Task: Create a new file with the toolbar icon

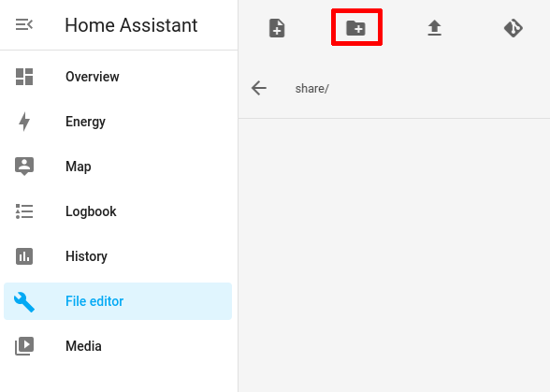Action: tap(277, 28)
